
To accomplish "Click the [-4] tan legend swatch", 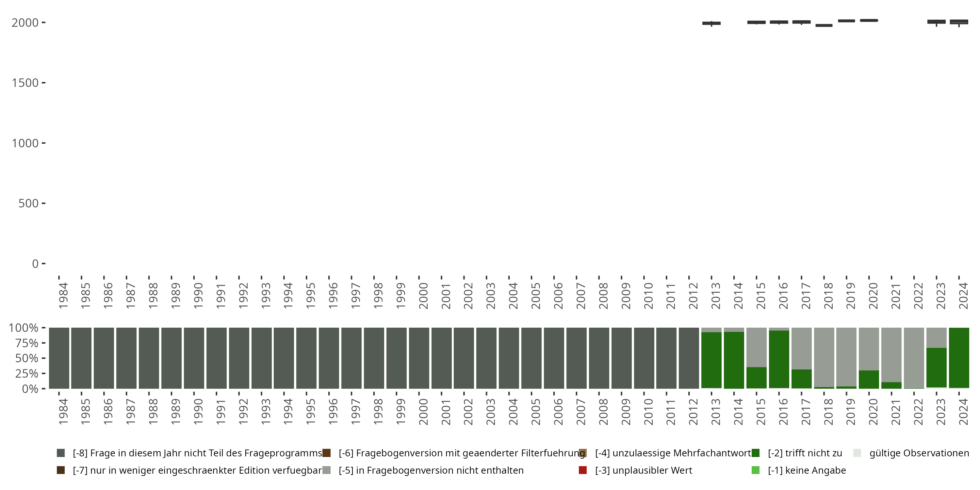I will [582, 453].
